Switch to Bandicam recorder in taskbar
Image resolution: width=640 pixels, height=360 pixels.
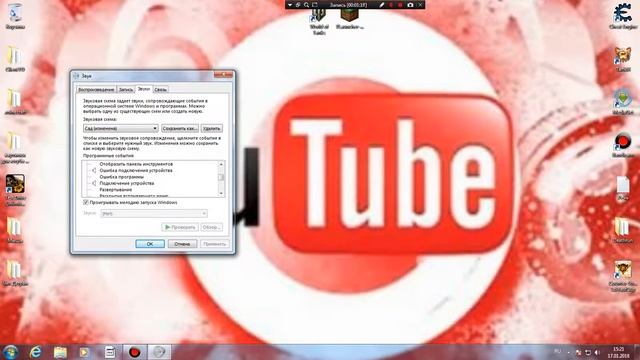tap(135, 352)
